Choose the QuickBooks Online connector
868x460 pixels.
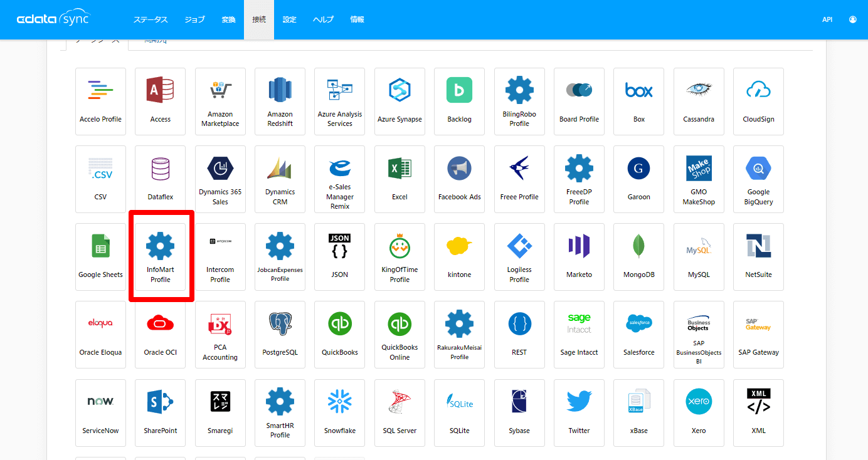click(x=400, y=335)
